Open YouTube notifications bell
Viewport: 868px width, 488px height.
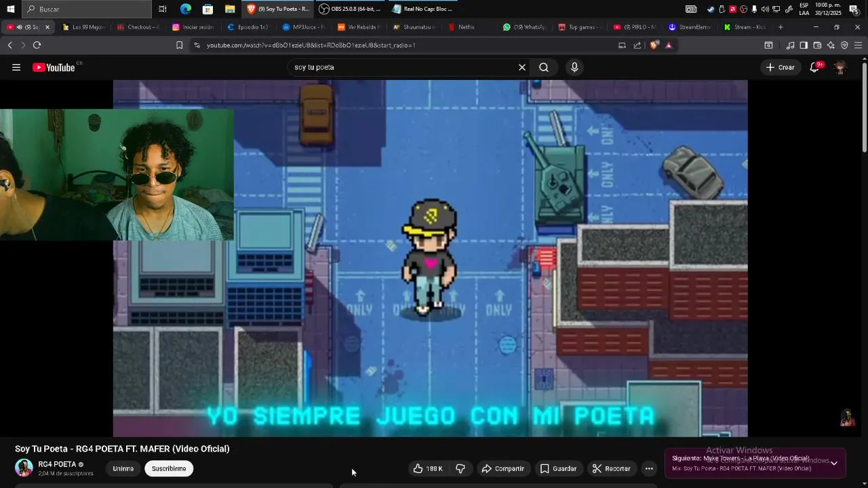pyautogui.click(x=815, y=67)
